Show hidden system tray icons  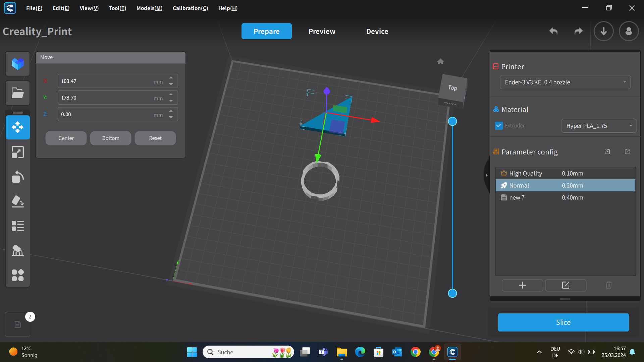(539, 352)
